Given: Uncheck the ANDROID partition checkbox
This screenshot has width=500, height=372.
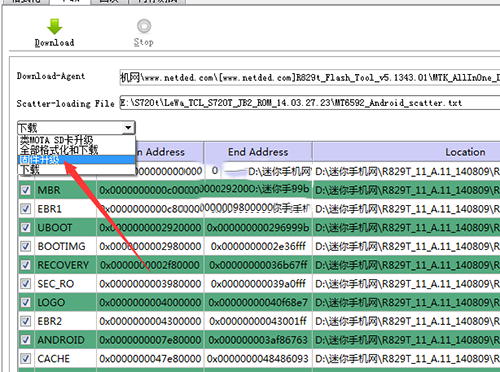Looking at the screenshot, I should tap(26, 340).
